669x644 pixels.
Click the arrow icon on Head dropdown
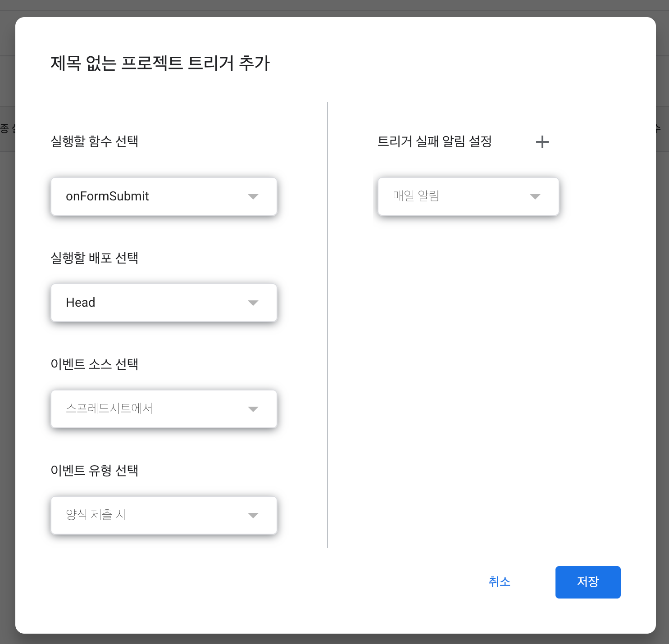point(253,303)
